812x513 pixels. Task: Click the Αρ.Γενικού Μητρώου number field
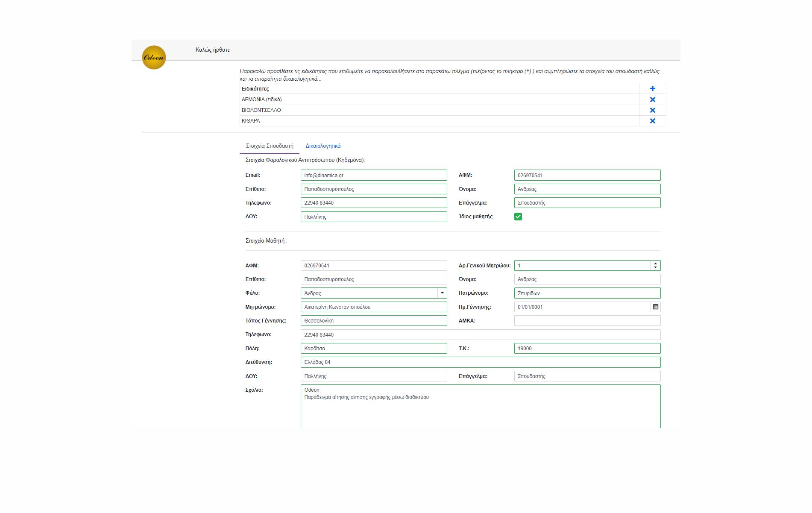[582, 265]
